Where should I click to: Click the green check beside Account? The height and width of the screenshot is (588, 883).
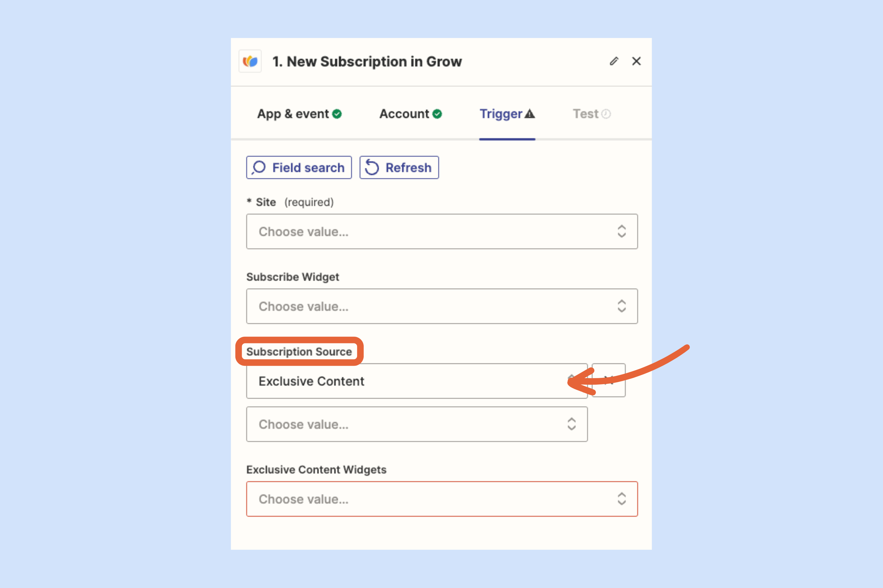pyautogui.click(x=437, y=114)
